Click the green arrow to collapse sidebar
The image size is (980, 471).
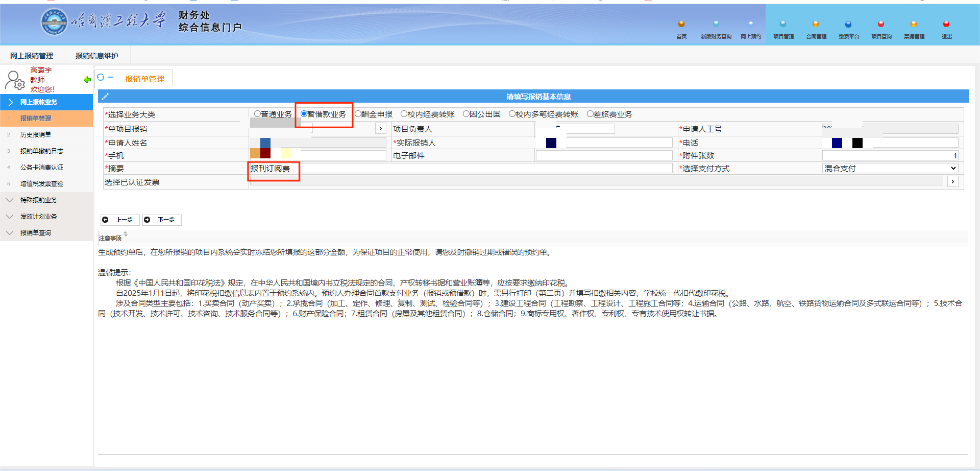click(87, 80)
